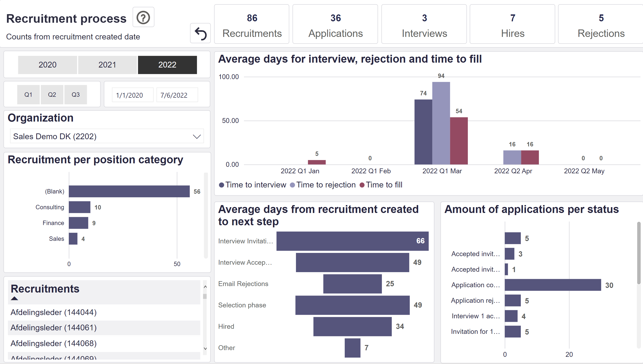Open the Sales Demo DK organization selector
643x364 pixels.
click(x=107, y=136)
